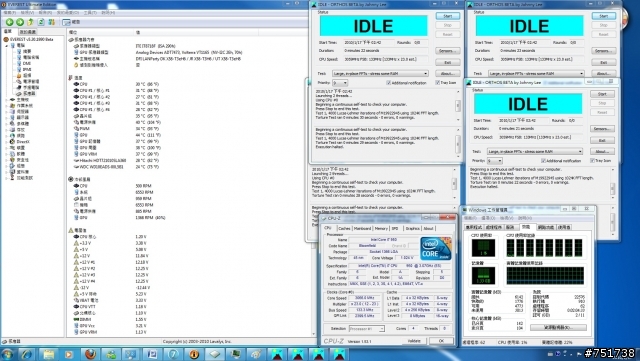Switch to Graphics tab in CPU-Z
The image size is (640, 361).
point(412,229)
